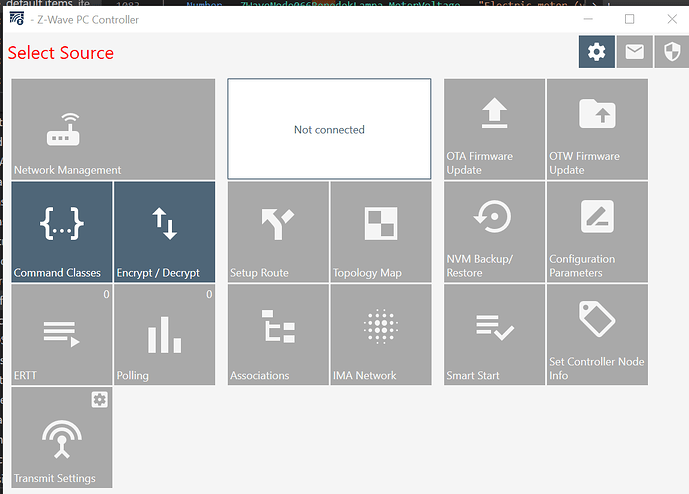Open the Command Classes tile
Image resolution: width=689 pixels, height=494 pixels.
point(62,232)
